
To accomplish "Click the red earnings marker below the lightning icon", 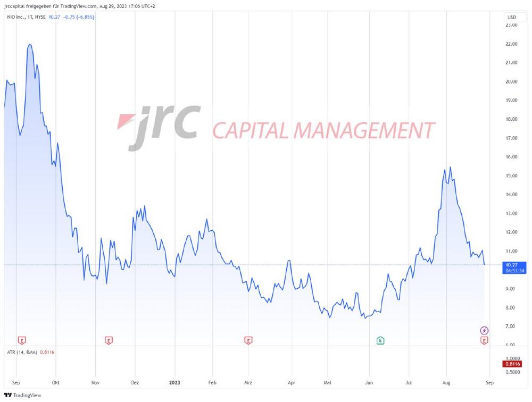I will pos(484,340).
